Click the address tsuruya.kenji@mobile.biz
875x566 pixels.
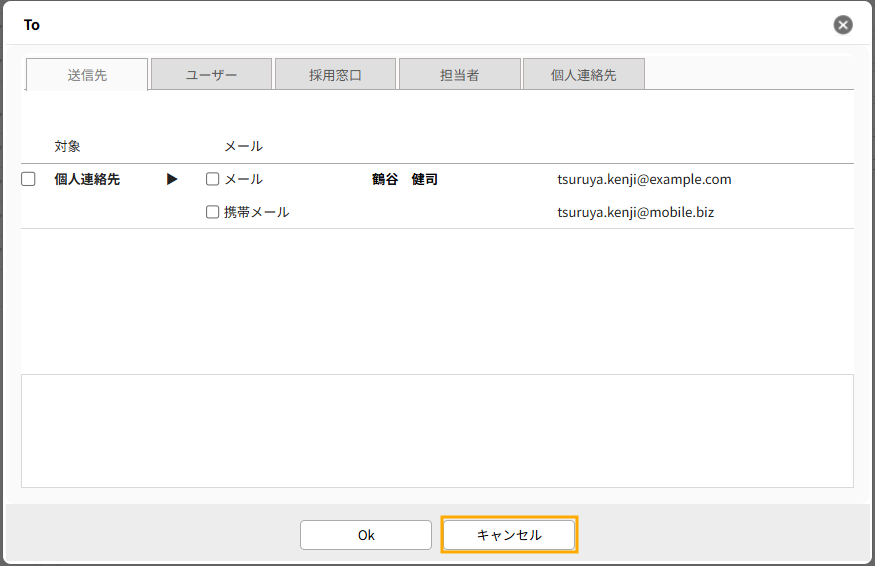click(635, 212)
